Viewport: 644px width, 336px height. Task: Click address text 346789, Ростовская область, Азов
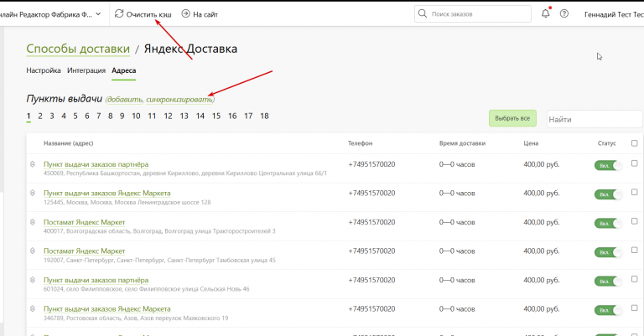(x=136, y=318)
